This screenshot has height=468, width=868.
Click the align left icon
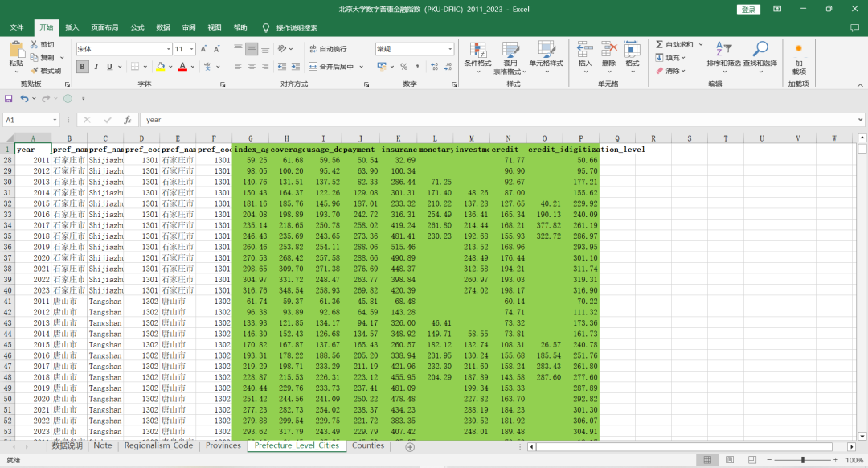tap(238, 67)
